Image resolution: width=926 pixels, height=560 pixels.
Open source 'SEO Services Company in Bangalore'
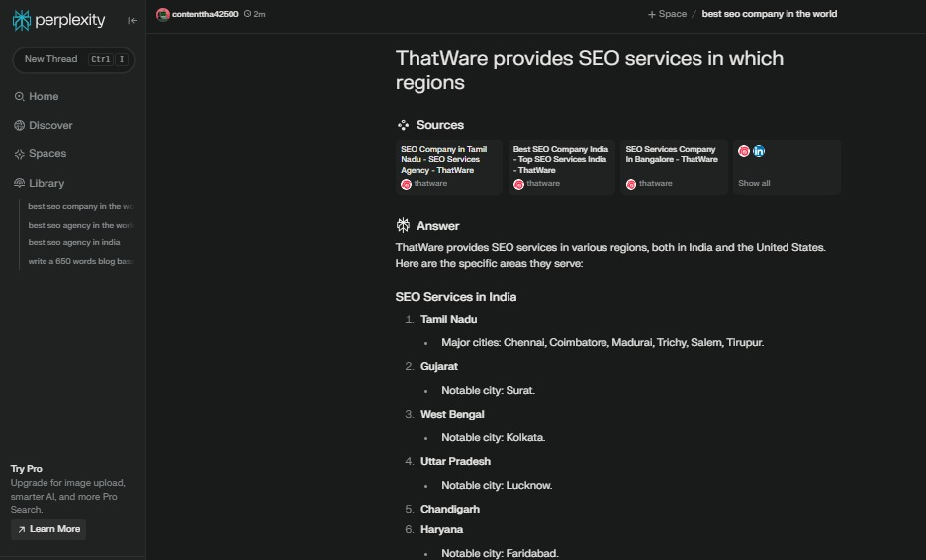pos(674,167)
